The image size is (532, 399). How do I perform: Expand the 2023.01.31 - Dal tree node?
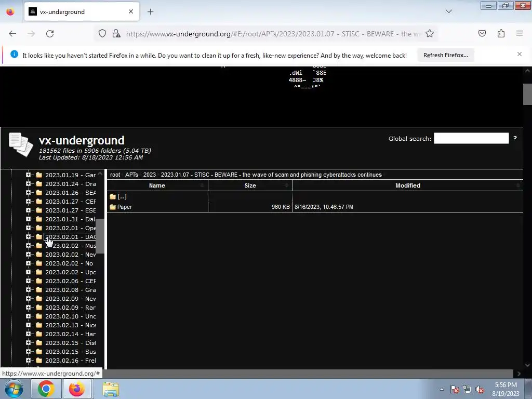click(28, 219)
